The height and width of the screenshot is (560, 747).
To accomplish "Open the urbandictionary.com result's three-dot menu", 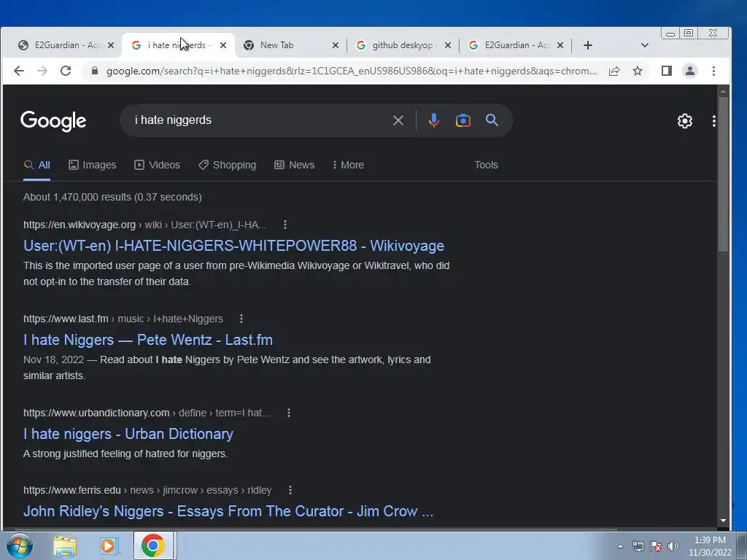I will [x=289, y=413].
